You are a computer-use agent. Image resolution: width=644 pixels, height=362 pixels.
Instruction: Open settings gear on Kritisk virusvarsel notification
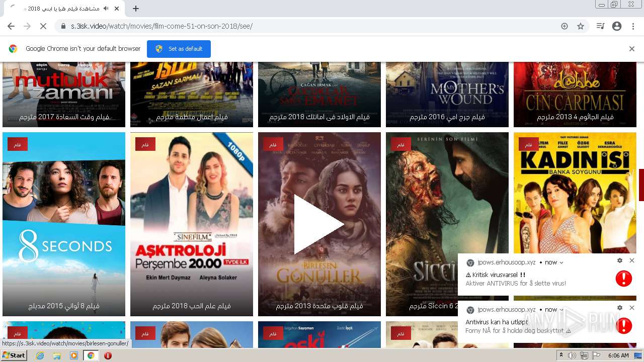(x=620, y=260)
